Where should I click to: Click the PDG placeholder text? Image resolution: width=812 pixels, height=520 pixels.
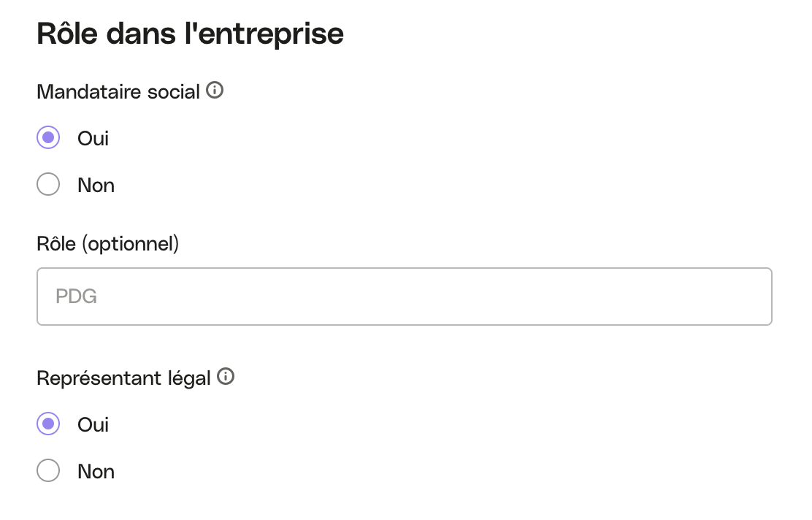76,297
